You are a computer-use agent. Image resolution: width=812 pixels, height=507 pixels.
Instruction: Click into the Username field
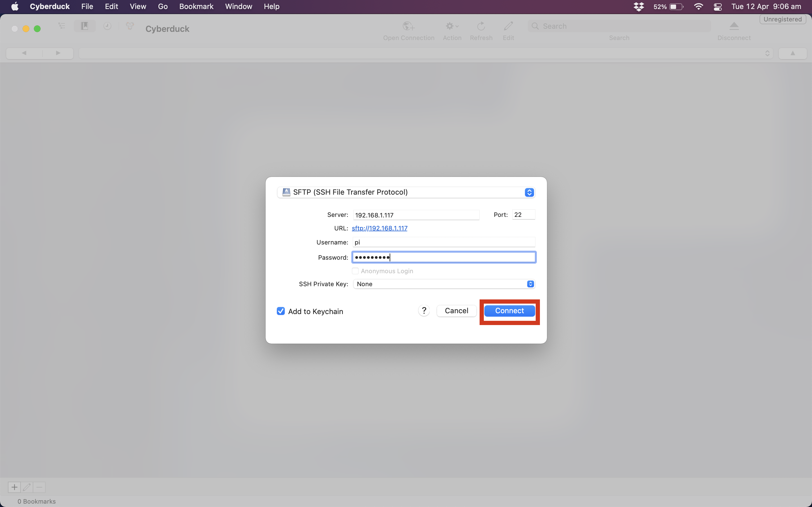[443, 242]
